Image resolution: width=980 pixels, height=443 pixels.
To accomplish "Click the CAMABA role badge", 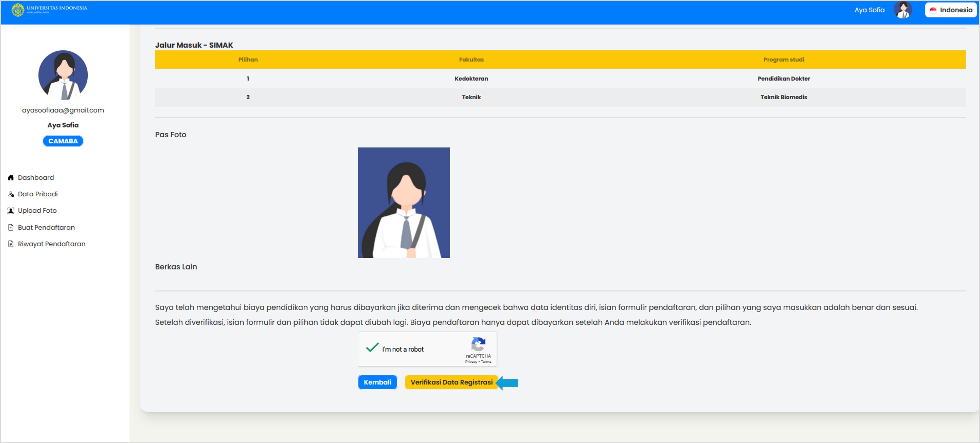I will tap(63, 141).
